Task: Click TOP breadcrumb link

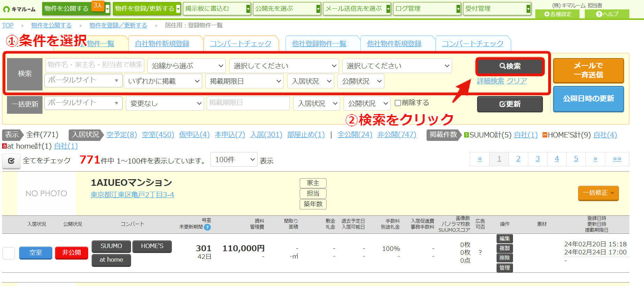Action: click(8, 25)
